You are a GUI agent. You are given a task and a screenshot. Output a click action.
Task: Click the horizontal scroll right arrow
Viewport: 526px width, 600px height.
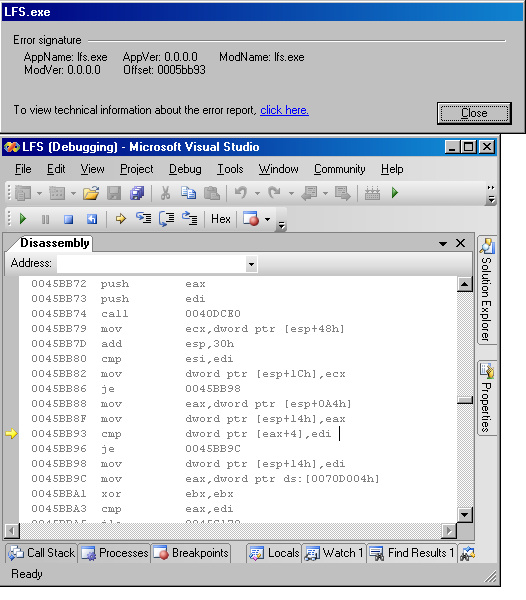click(x=449, y=531)
